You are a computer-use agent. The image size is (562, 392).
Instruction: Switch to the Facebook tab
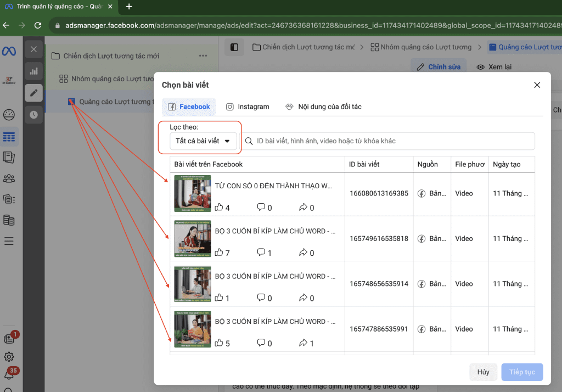[x=189, y=107]
